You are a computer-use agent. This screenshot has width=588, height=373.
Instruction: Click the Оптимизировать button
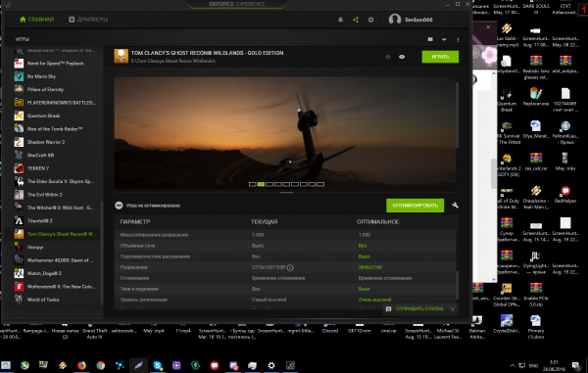[416, 206]
